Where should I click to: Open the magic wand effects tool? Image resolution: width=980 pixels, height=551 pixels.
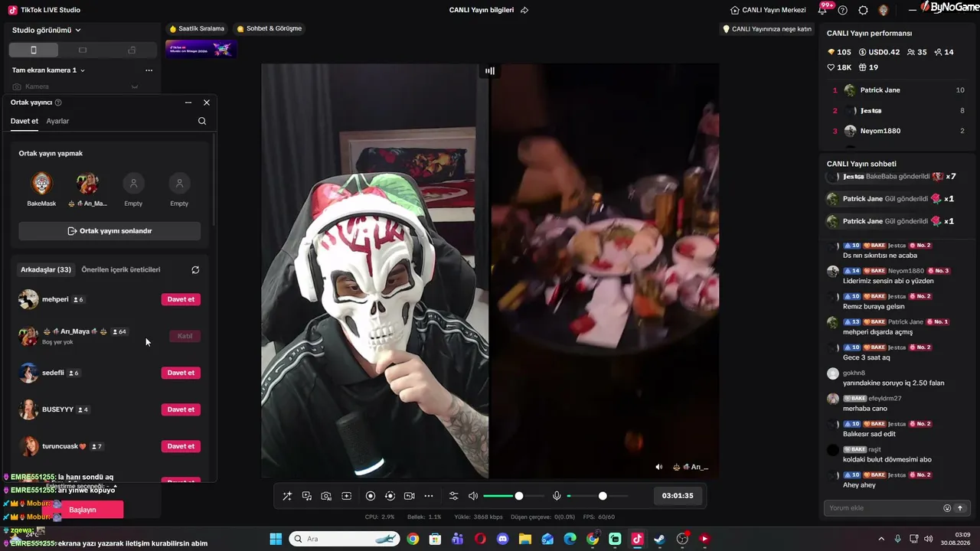tap(287, 496)
